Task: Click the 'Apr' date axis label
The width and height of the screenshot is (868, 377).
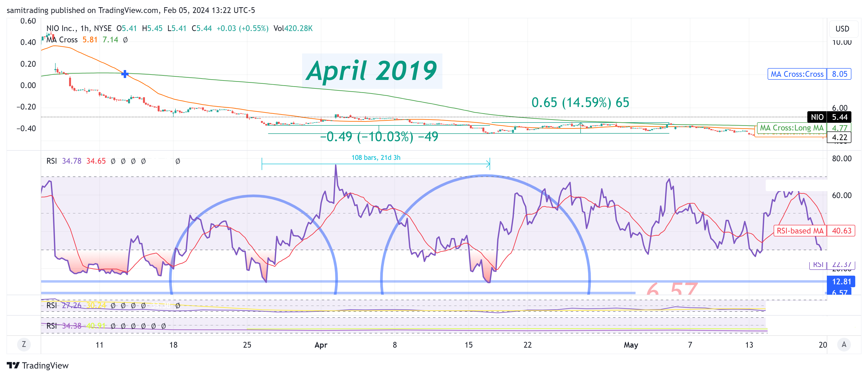Action: coord(321,345)
